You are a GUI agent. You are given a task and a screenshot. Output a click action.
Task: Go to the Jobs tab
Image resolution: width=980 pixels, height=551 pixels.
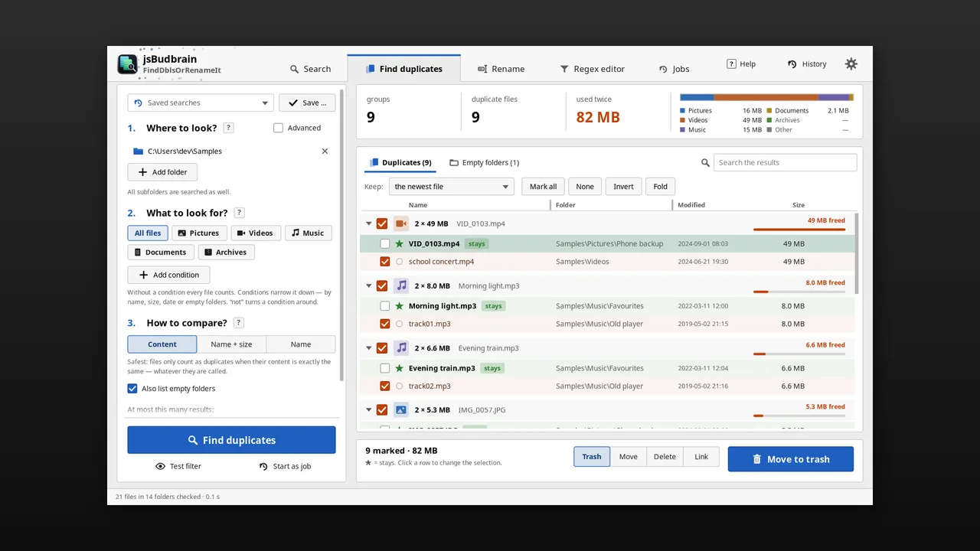[x=674, y=69]
